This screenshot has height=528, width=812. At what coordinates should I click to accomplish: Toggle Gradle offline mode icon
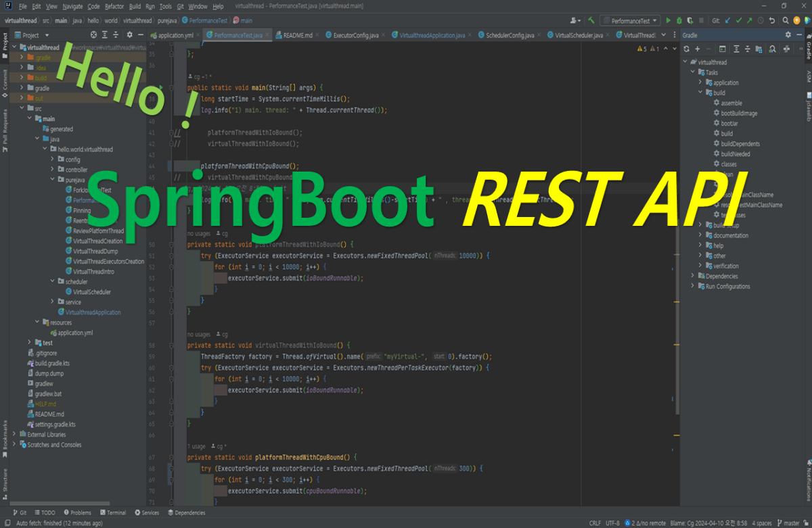pos(786,49)
